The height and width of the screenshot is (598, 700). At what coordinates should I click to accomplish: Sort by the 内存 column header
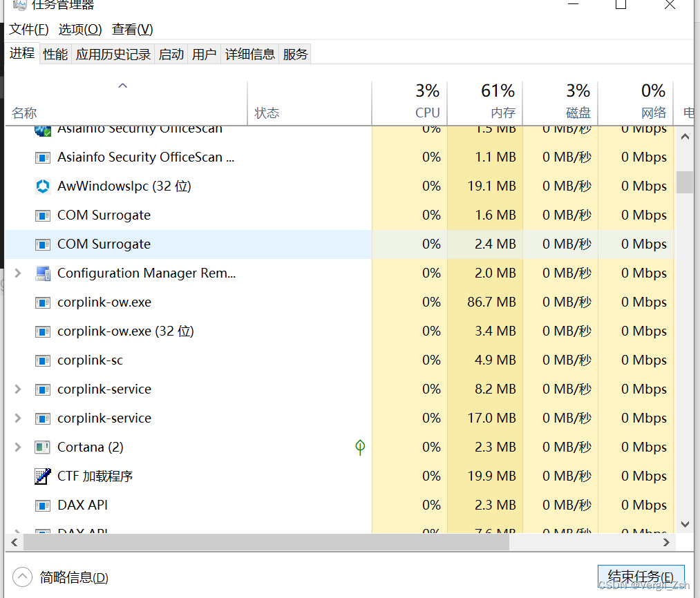click(x=485, y=104)
